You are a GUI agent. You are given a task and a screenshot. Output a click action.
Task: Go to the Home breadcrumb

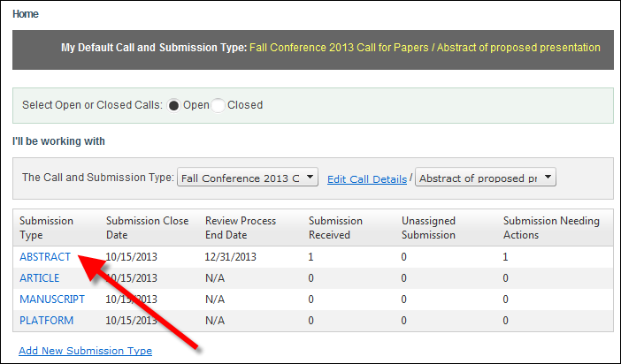(26, 14)
